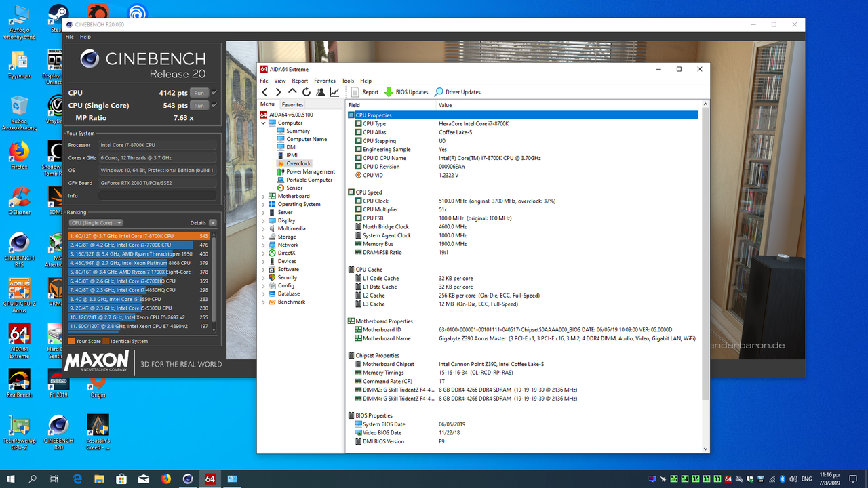
Task: Open Cinebench File menu
Action: point(70,37)
